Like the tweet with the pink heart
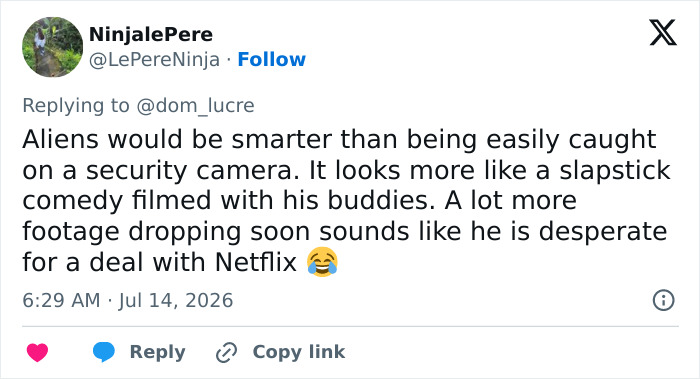 38,352
